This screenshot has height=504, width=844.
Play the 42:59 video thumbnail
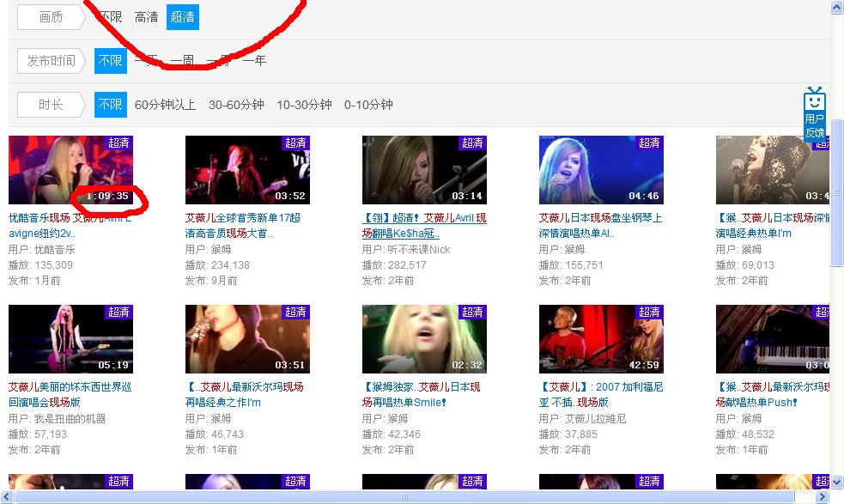coord(601,339)
